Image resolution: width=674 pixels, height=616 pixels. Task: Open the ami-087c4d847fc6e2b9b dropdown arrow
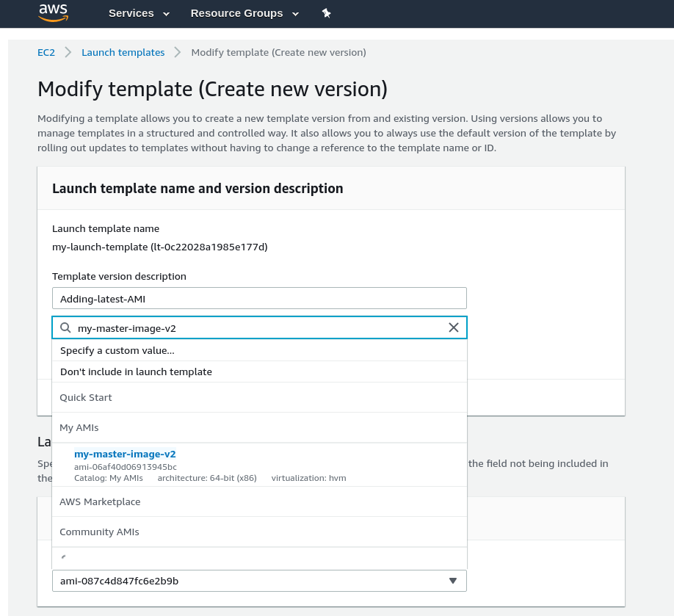pos(454,581)
